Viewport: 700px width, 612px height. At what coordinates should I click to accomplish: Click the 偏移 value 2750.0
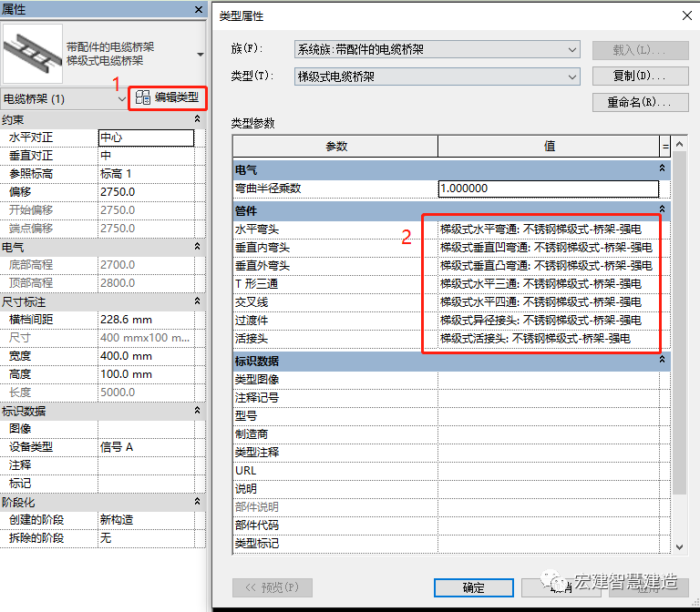(x=146, y=192)
